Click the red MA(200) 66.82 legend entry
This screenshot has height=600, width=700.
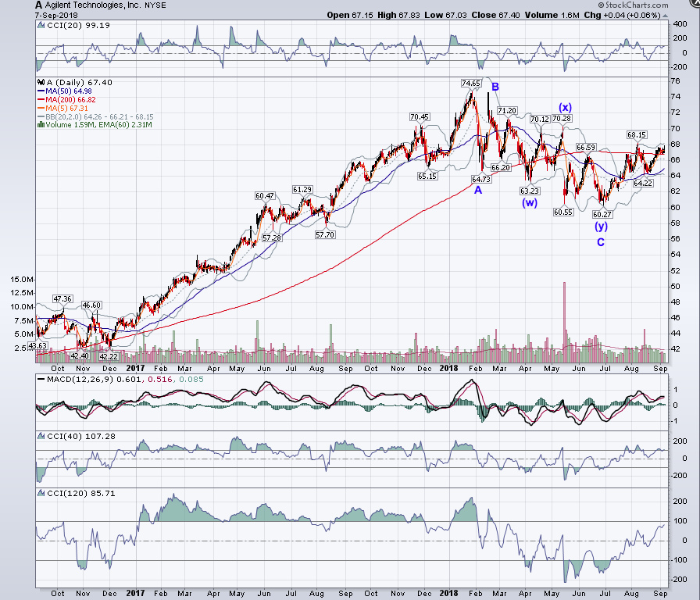click(x=67, y=99)
